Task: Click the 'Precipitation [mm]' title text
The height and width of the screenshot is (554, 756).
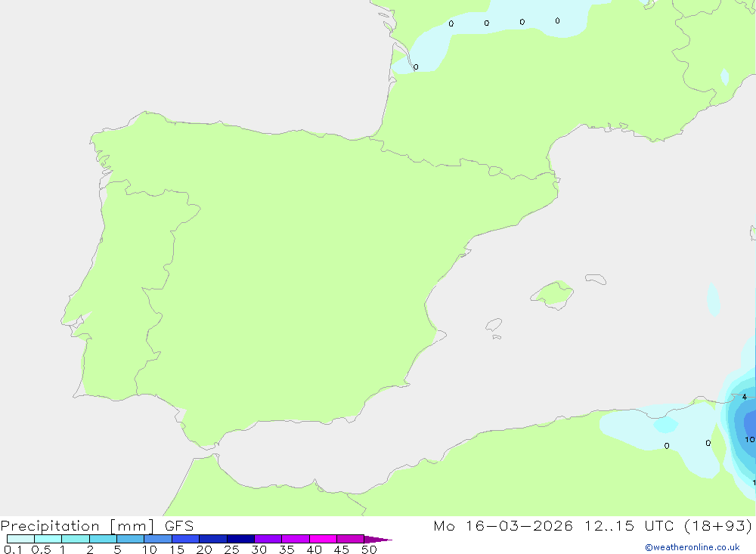Action: 77,526
